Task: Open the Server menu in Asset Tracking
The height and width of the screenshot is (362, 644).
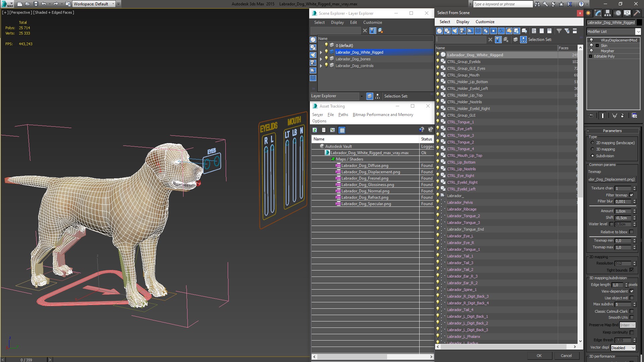Action: [317, 115]
